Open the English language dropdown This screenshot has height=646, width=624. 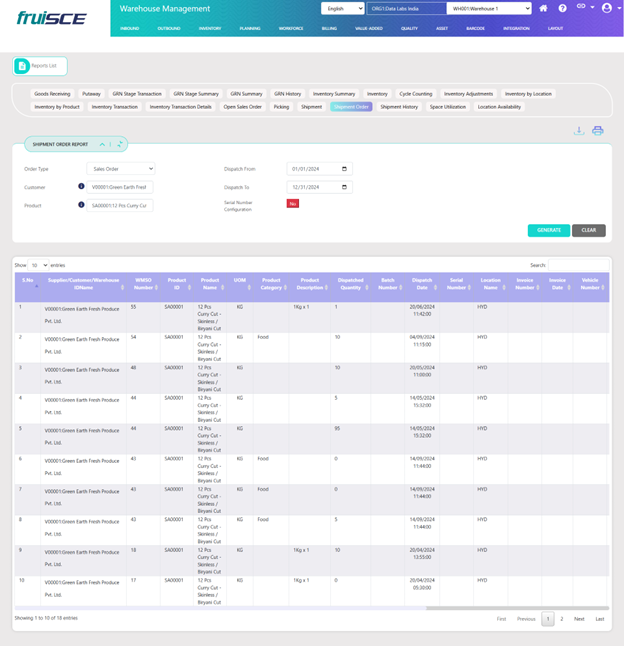click(342, 8)
